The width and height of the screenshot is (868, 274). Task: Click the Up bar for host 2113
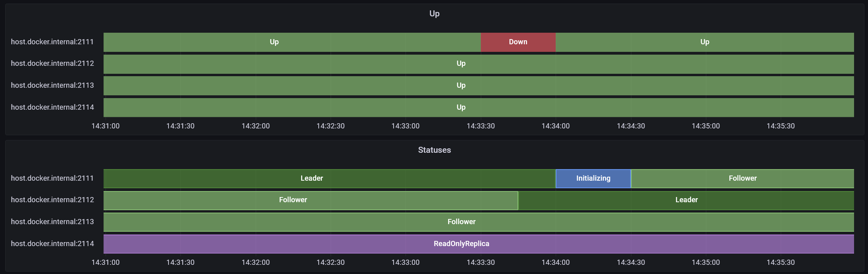461,86
